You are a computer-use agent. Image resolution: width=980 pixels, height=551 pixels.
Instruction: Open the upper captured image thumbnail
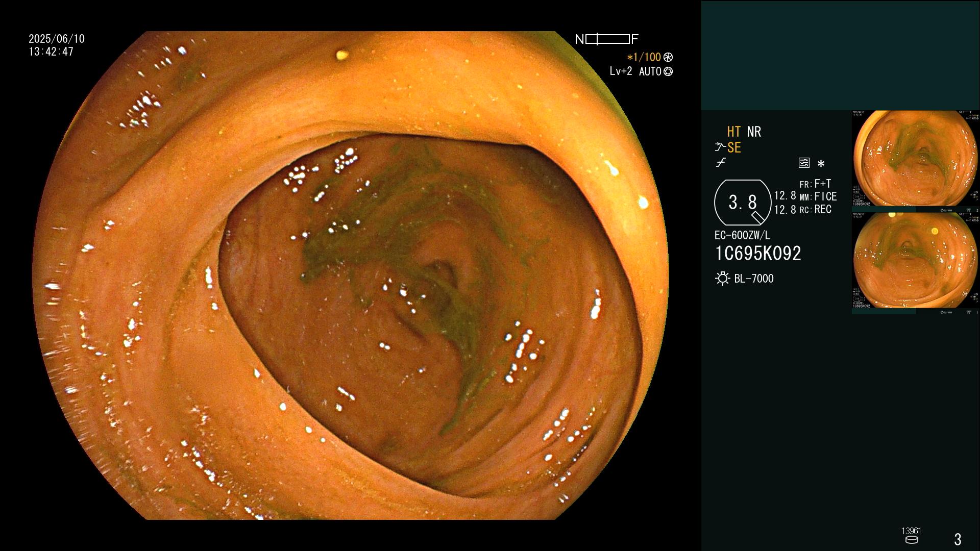click(916, 158)
